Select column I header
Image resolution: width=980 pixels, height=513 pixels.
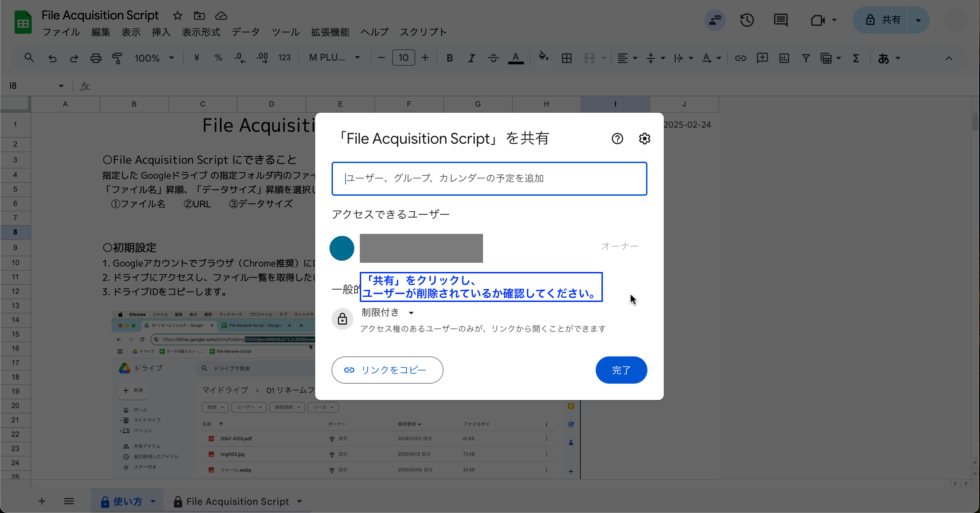click(615, 104)
